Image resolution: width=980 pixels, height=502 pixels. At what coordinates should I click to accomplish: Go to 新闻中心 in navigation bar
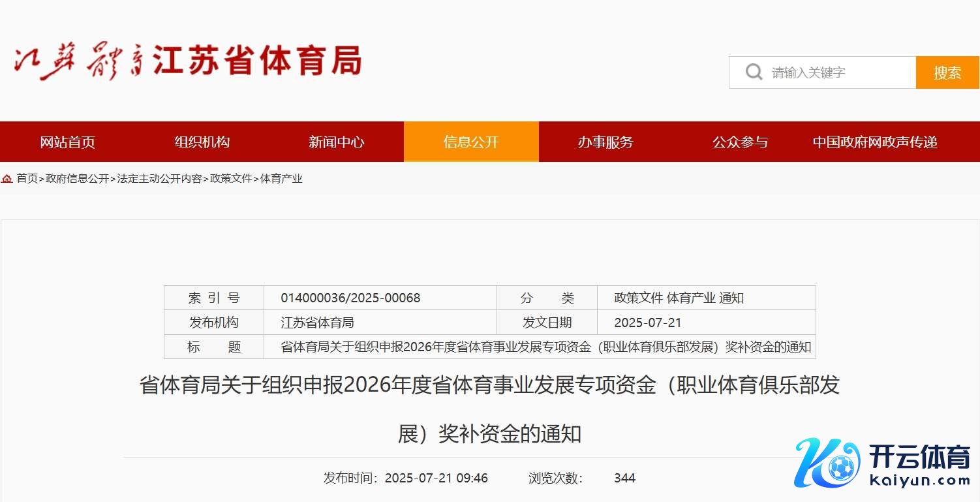click(336, 142)
